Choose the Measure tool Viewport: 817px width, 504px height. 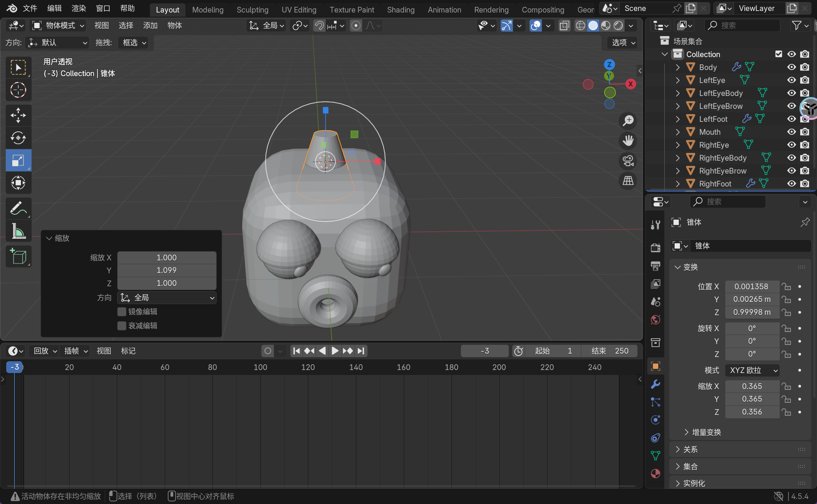[x=18, y=231]
